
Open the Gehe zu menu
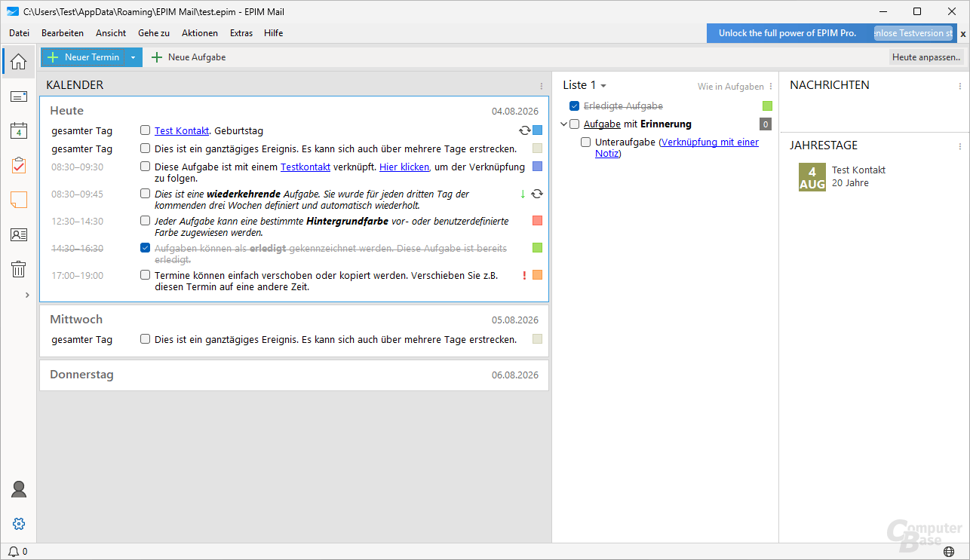(x=154, y=33)
